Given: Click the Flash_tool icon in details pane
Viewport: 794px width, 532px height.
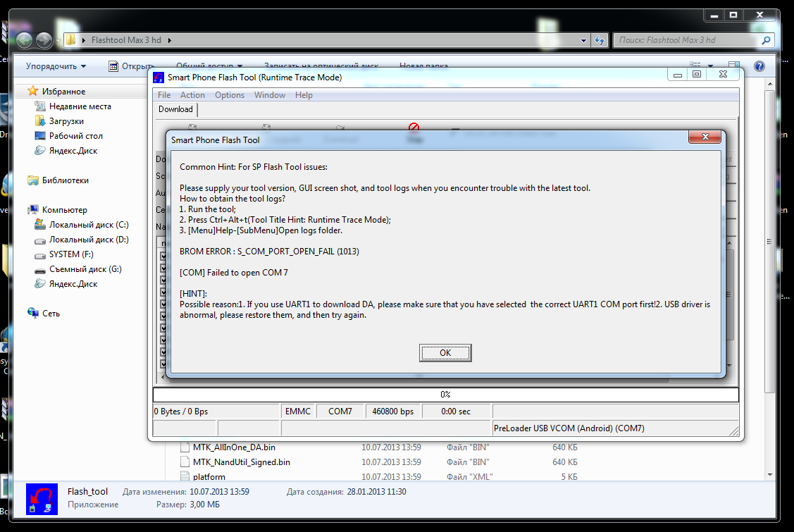Looking at the screenshot, I should click(x=42, y=499).
